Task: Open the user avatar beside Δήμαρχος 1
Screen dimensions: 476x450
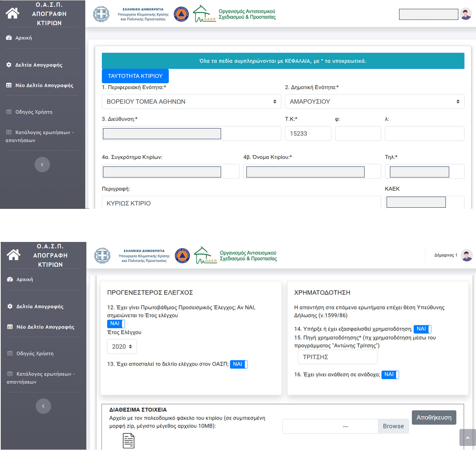Action: tap(467, 255)
